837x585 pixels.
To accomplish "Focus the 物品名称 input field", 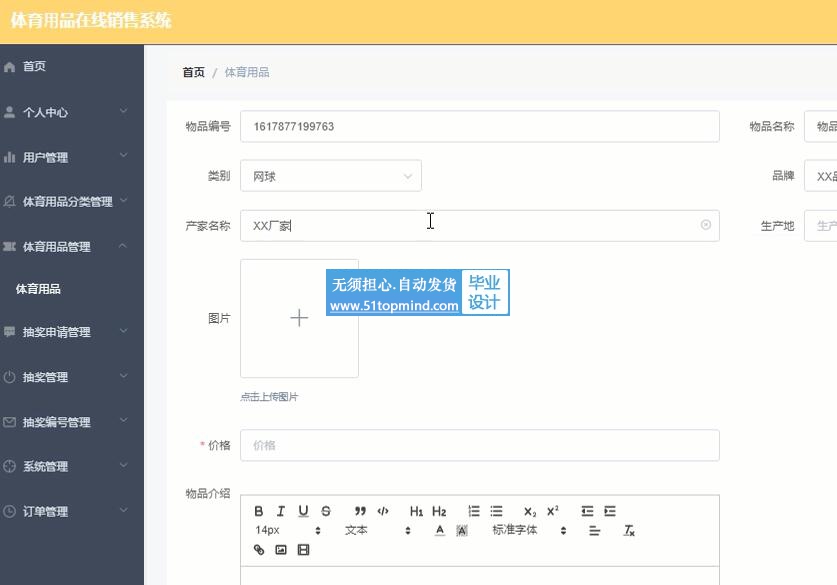I will [x=821, y=127].
